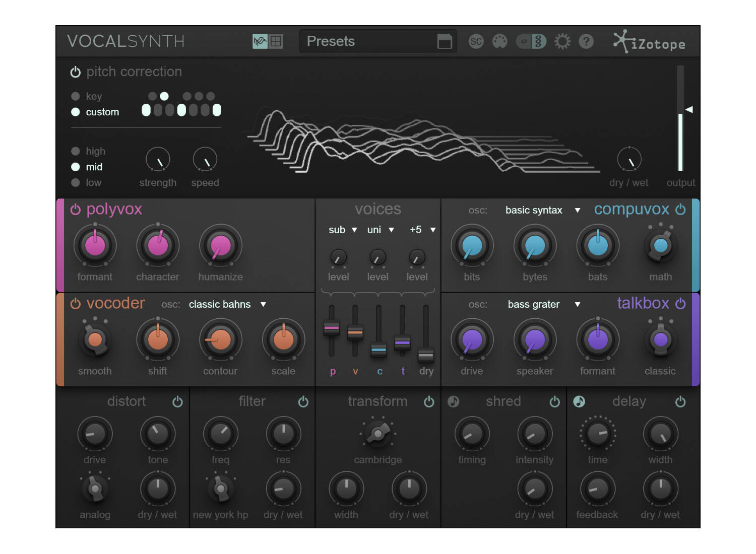
Task: Toggle the polyvox power button
Action: (75, 210)
